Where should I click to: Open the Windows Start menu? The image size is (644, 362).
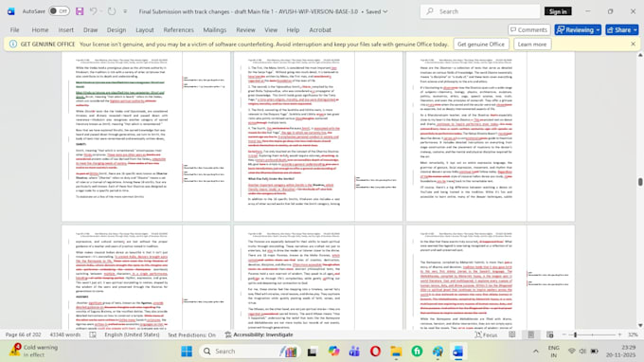pyautogui.click(x=187, y=352)
